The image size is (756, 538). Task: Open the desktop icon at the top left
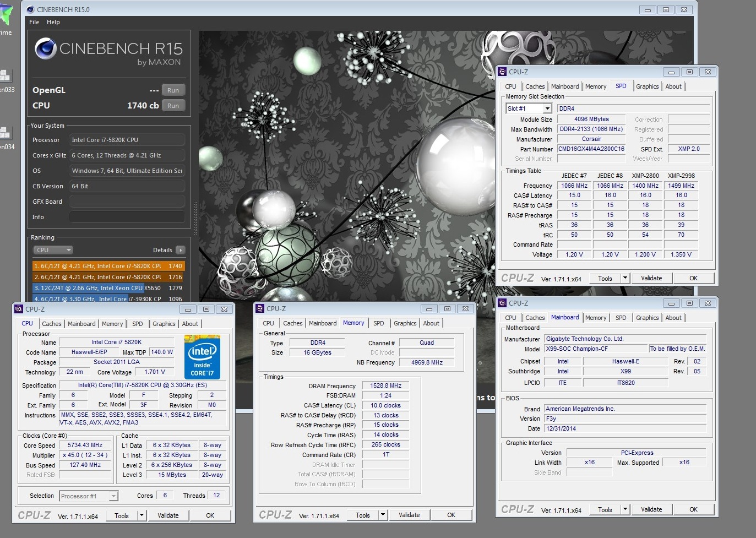[x=6, y=19]
